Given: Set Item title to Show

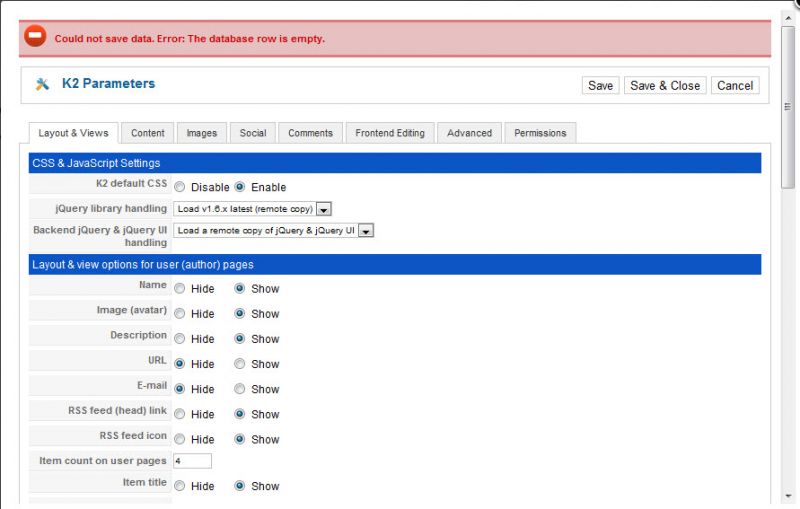Looking at the screenshot, I should 240,486.
